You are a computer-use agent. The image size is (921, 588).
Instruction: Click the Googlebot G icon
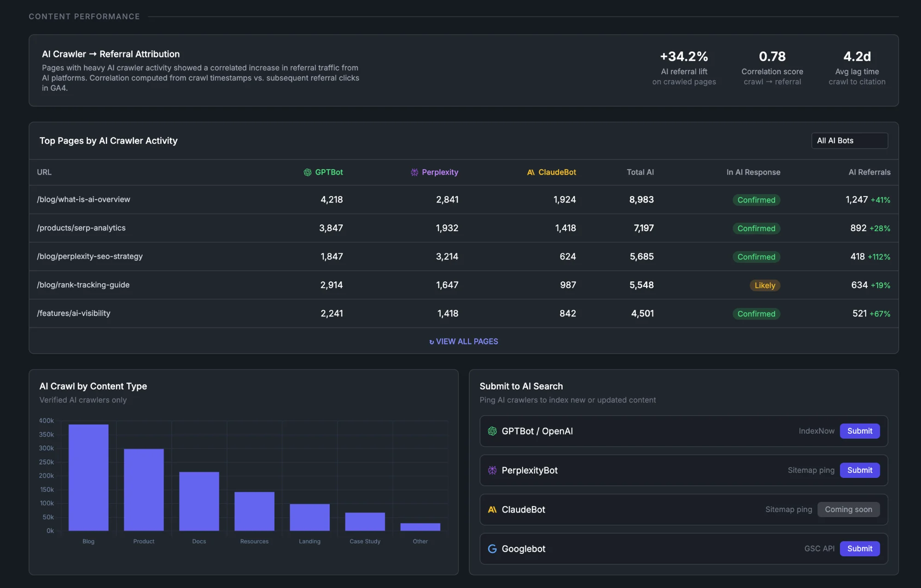tap(492, 548)
